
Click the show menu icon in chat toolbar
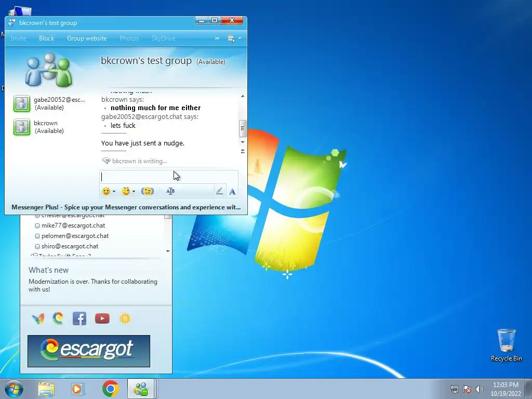[231, 38]
